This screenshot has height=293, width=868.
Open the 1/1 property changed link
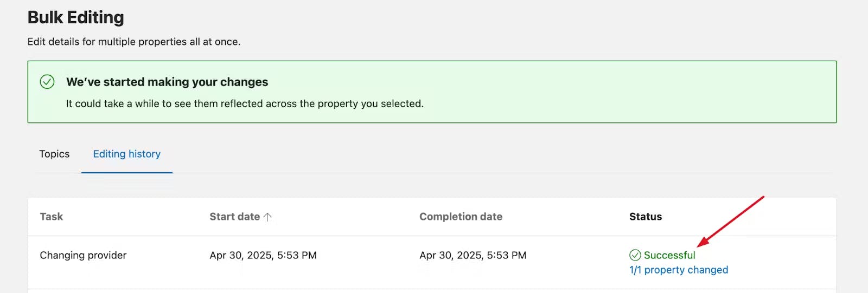pyautogui.click(x=678, y=270)
